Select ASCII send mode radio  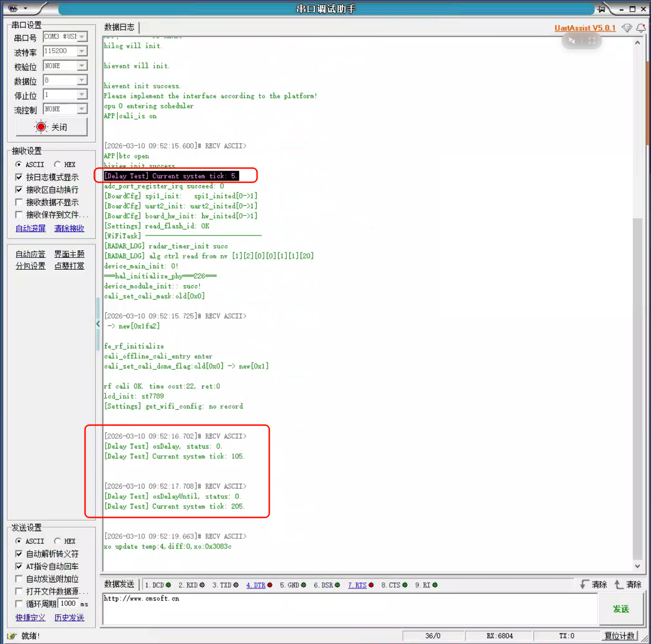pos(19,541)
